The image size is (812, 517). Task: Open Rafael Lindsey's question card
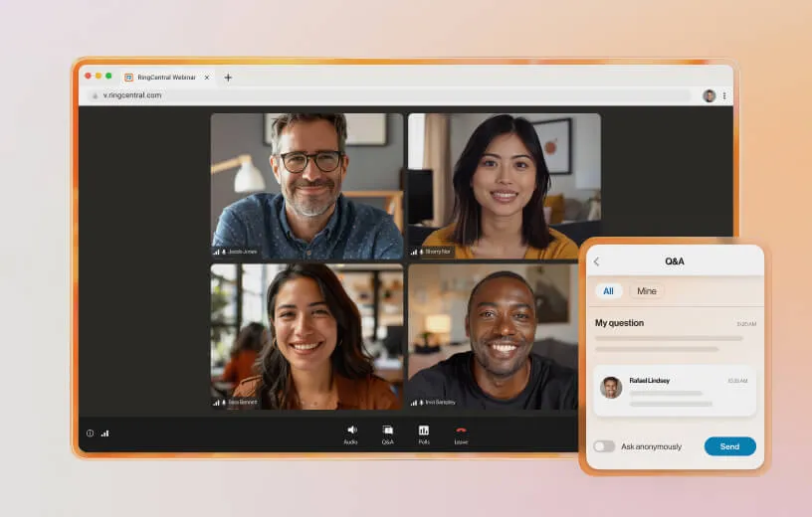pyautogui.click(x=675, y=391)
